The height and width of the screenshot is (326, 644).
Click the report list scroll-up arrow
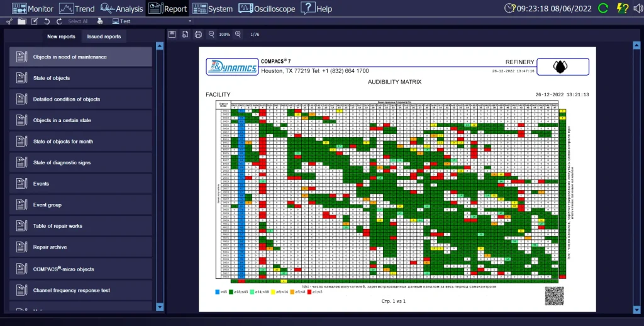(160, 46)
